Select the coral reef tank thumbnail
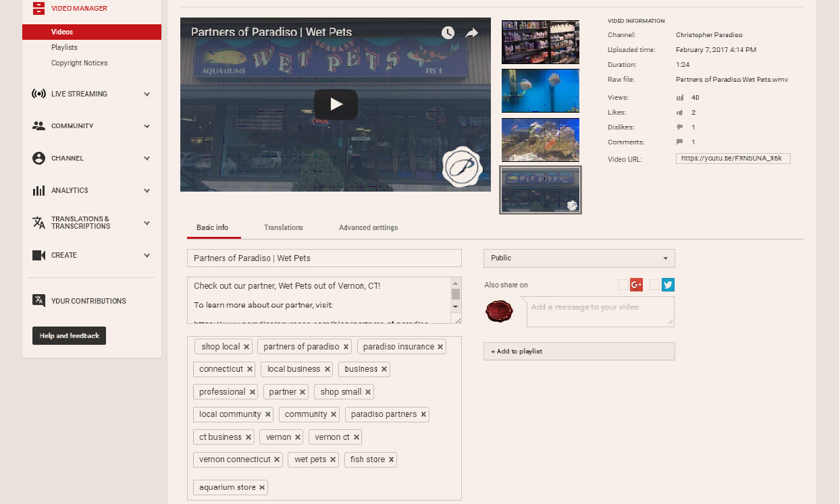Viewport: 840px width, 504px height. tap(540, 140)
